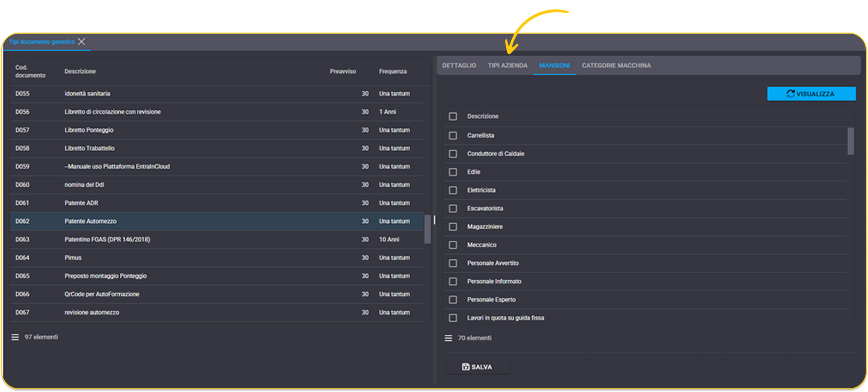Viewport: 868px width, 392px height.
Task: Check the Conduttore di Caldaie checkbox
Action: [x=453, y=154]
